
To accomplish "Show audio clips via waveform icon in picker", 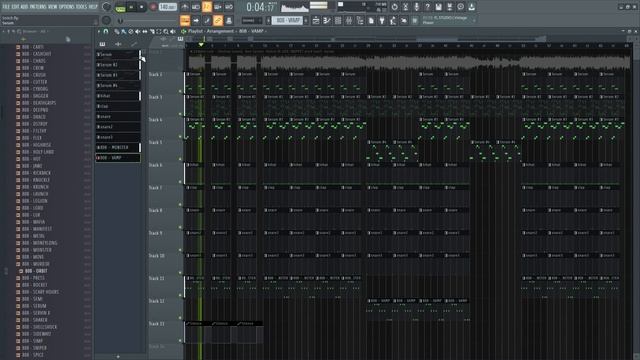I will point(118,44).
